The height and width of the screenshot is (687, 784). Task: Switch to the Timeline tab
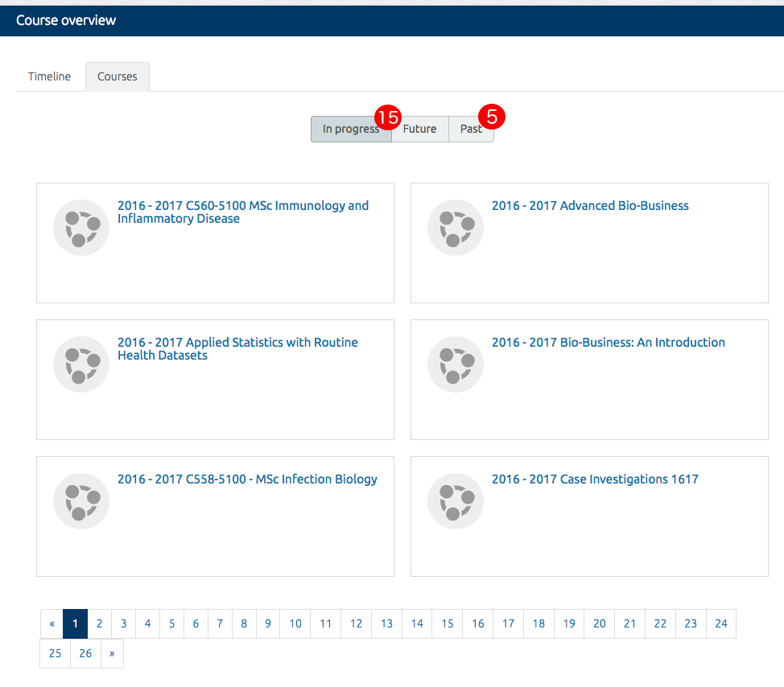click(49, 76)
